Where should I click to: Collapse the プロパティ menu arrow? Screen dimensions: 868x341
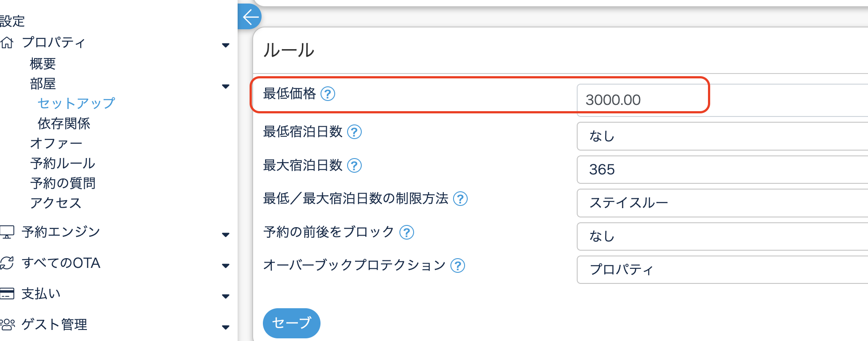[x=226, y=45]
